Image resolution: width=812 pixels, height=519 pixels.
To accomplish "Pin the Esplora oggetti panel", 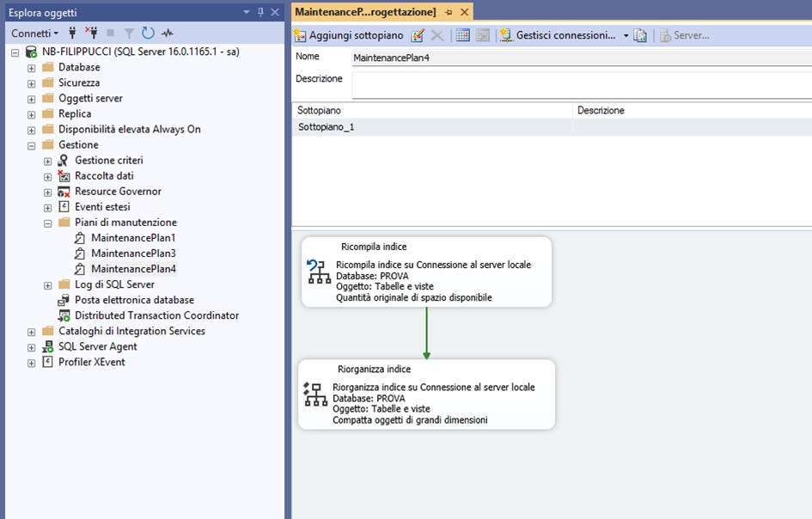I will [x=260, y=12].
